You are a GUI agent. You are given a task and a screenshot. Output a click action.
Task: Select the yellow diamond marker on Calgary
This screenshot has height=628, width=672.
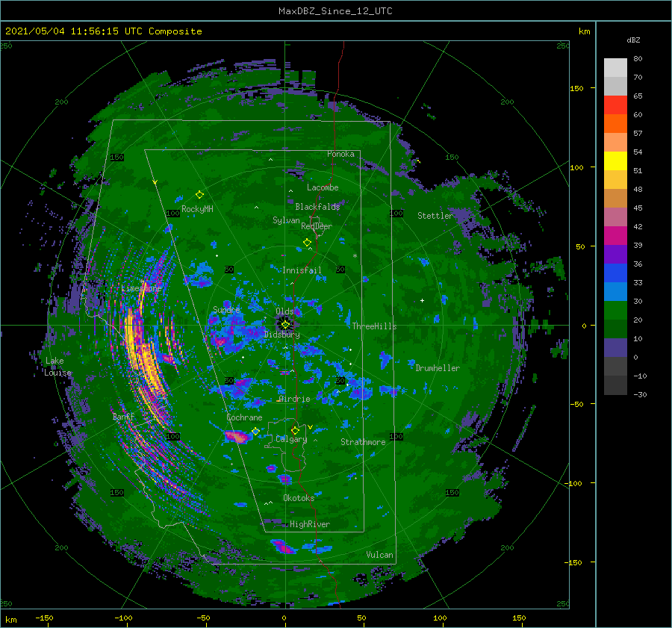tap(295, 430)
